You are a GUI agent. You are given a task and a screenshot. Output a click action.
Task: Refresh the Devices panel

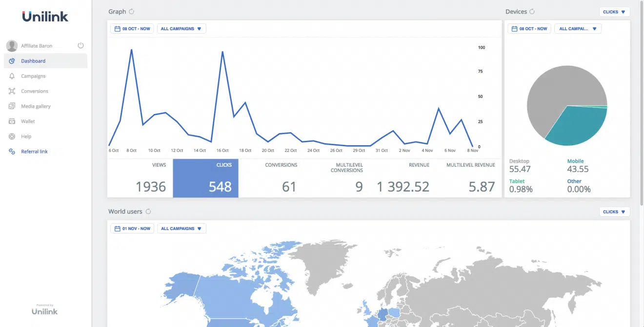click(x=532, y=12)
